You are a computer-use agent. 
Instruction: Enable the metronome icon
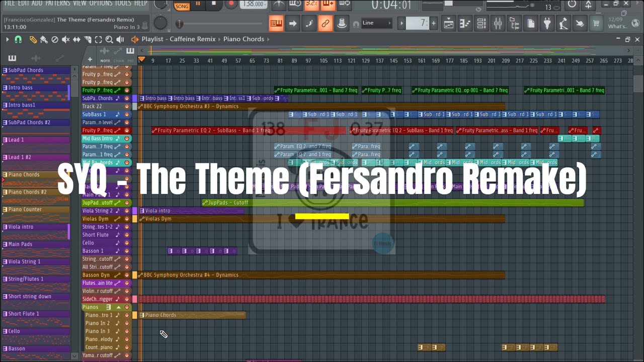[278, 5]
